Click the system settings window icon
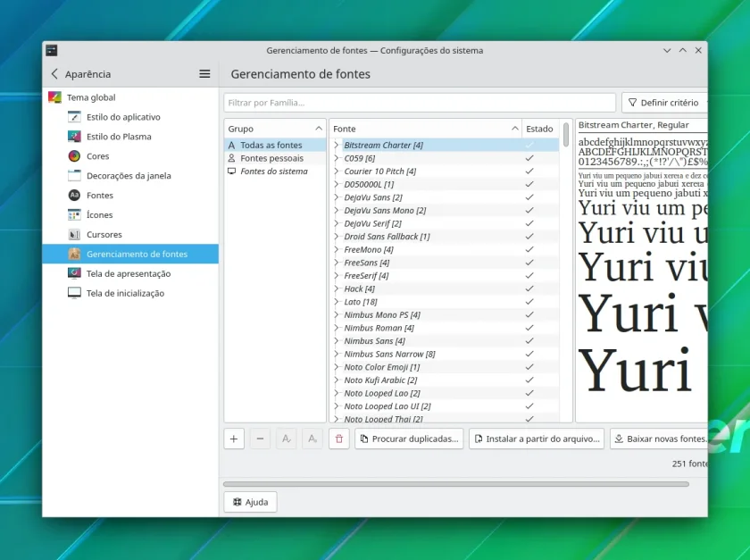The height and width of the screenshot is (560, 750). (x=52, y=50)
